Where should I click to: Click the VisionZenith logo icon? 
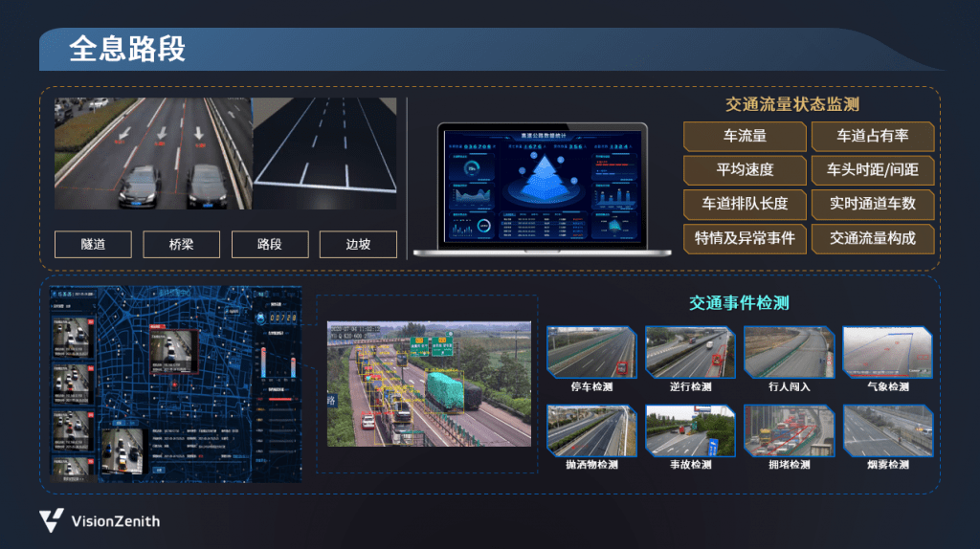[51, 521]
